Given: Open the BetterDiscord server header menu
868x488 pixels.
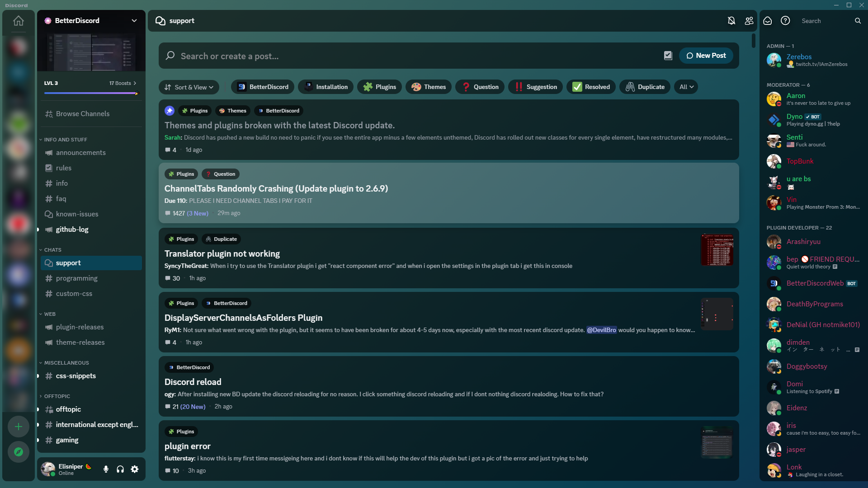Looking at the screenshot, I should [x=91, y=21].
